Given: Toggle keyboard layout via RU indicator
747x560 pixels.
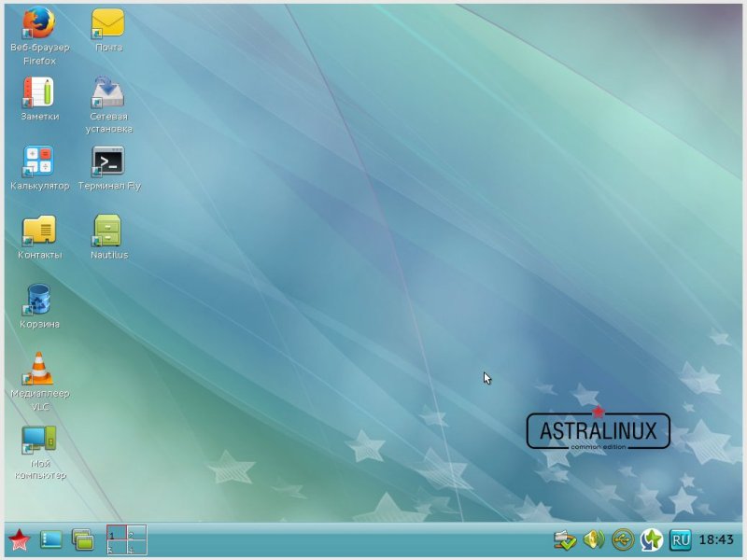Looking at the screenshot, I should click(x=678, y=539).
